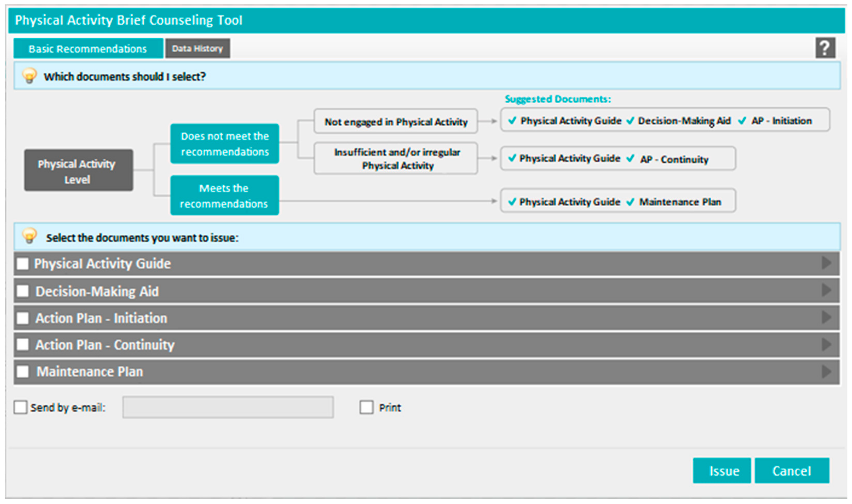Expand Action Plan - Initiation row arrow
Screen dimensions: 852x504
[826, 317]
